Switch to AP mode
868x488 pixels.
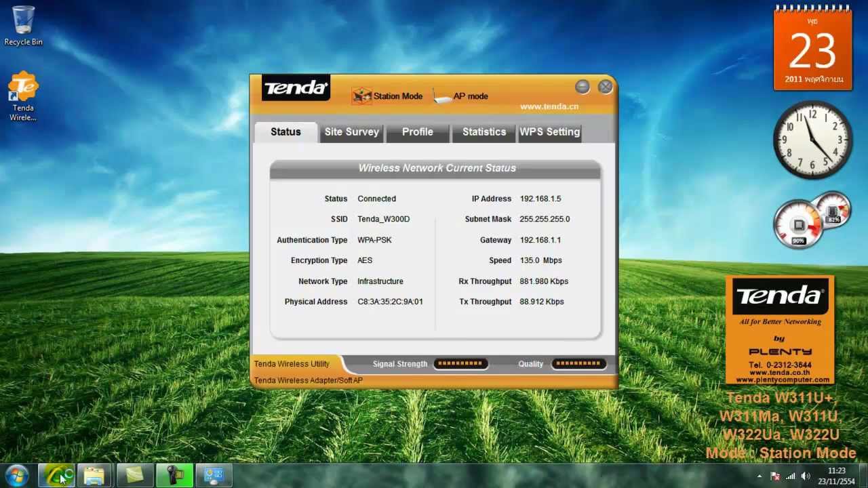461,96
